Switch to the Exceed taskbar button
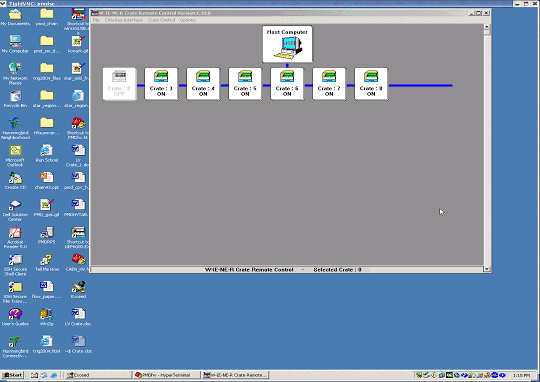This screenshot has height=382, width=540. coord(98,375)
